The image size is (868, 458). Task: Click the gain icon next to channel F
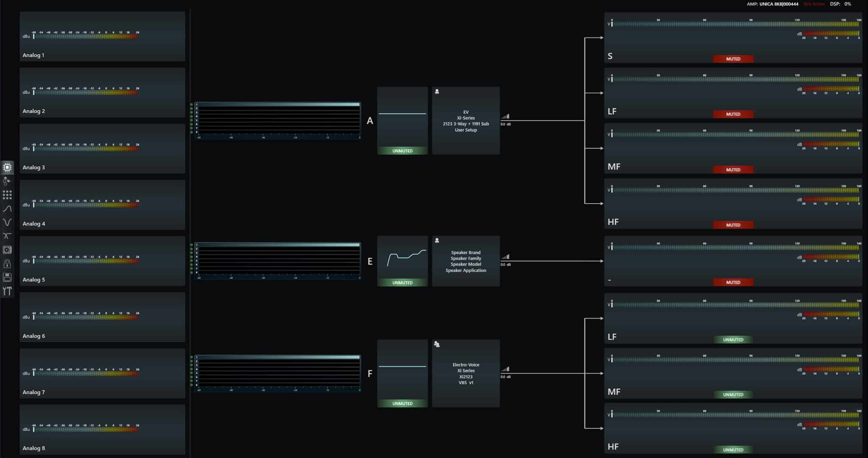click(x=505, y=369)
